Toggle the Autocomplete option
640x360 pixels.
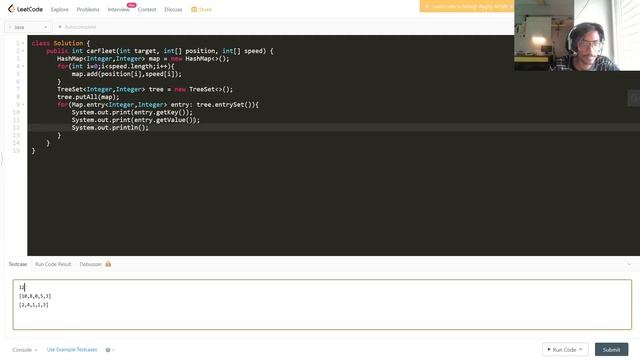pos(77,27)
